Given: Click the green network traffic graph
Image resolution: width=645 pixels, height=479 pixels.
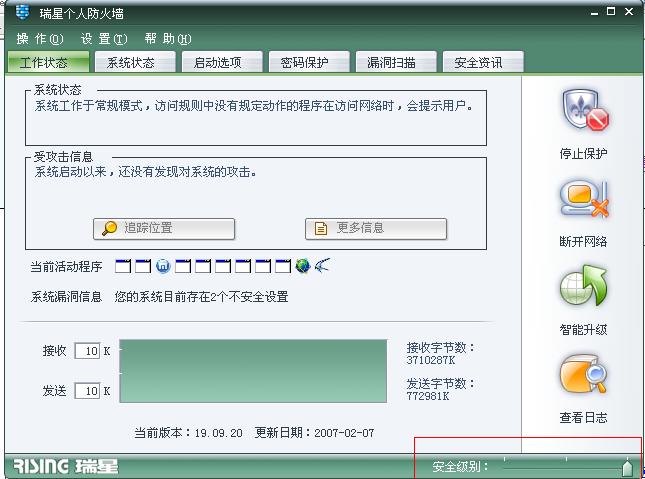Looking at the screenshot, I should [x=253, y=371].
